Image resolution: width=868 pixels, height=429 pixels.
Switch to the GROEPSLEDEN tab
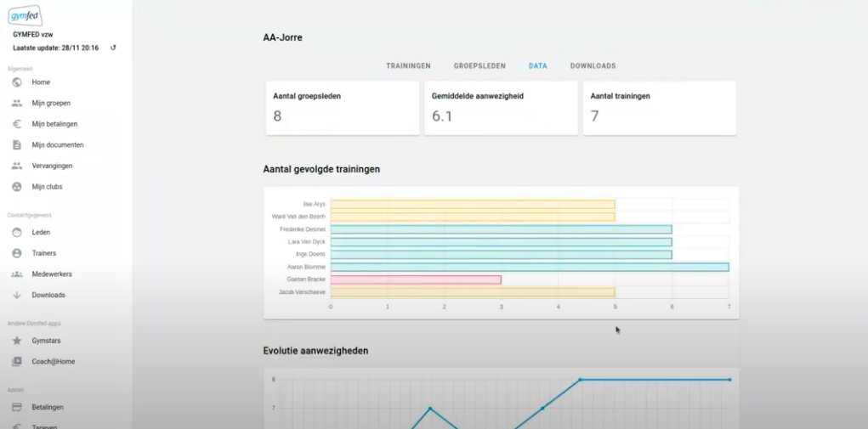pos(479,65)
